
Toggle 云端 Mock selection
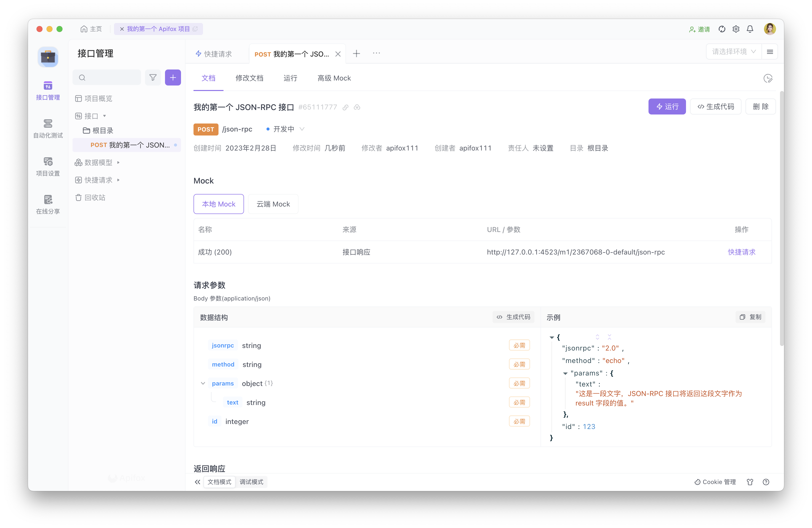(273, 203)
